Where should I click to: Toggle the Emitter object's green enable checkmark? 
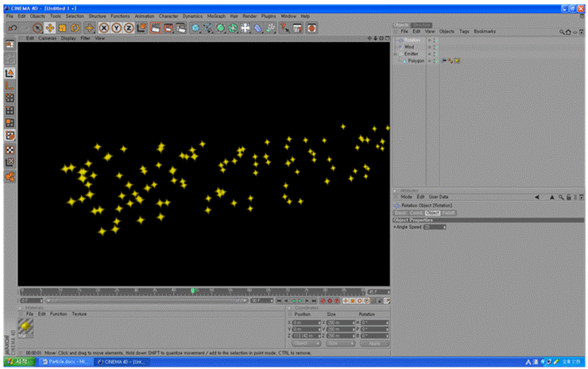tap(437, 54)
